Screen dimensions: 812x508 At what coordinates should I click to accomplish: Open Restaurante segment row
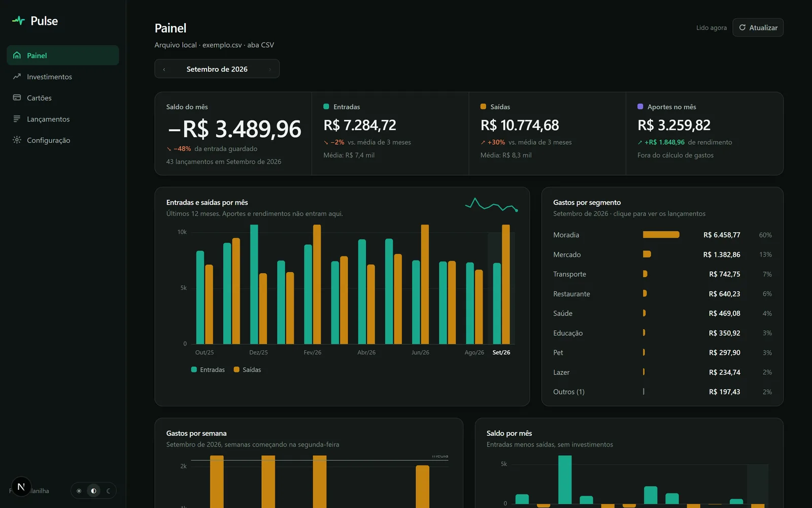pos(662,294)
